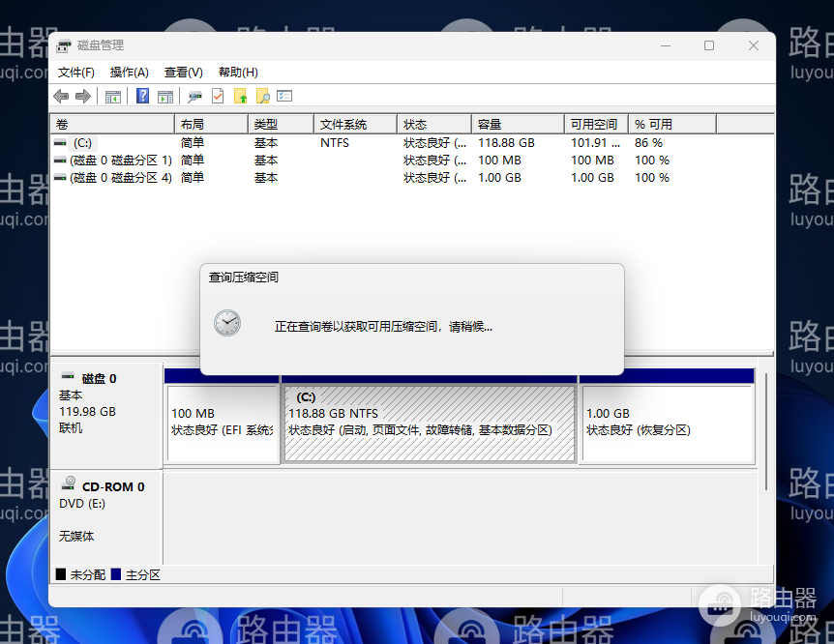This screenshot has width=834, height=644.
Task: Select the 1.00 GB recovery partition block
Action: [668, 424]
